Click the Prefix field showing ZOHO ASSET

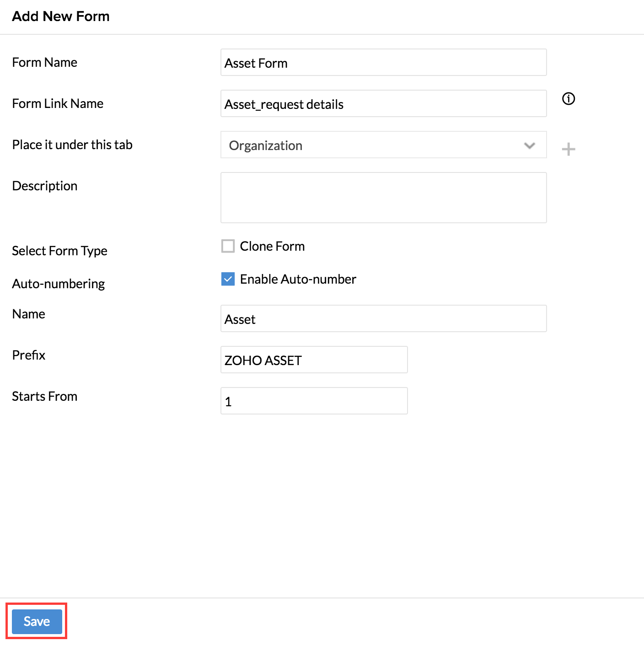314,360
